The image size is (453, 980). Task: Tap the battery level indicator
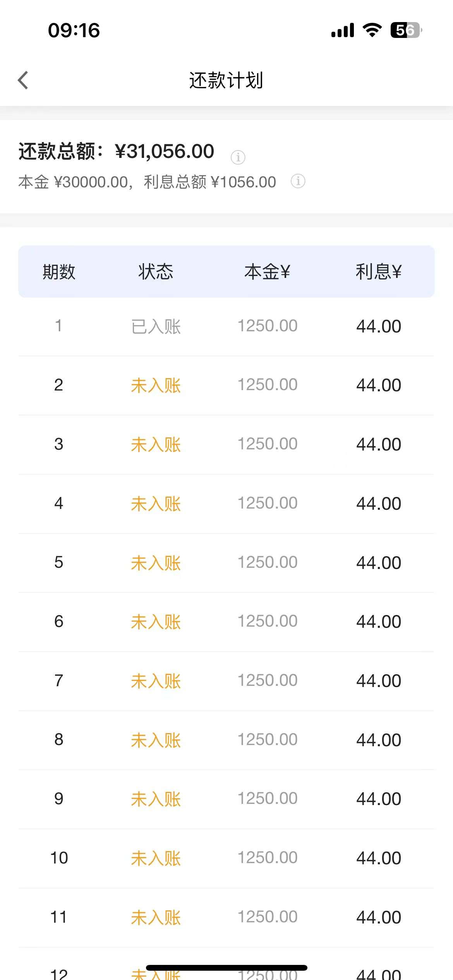click(406, 30)
